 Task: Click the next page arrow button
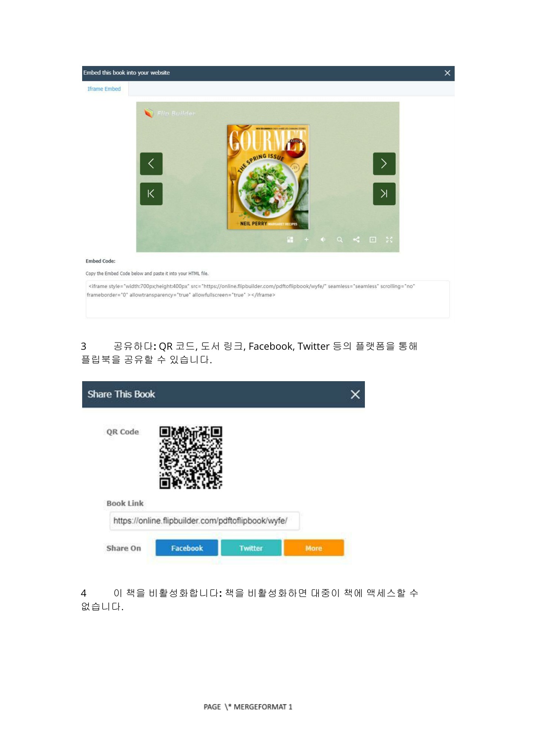point(384,164)
